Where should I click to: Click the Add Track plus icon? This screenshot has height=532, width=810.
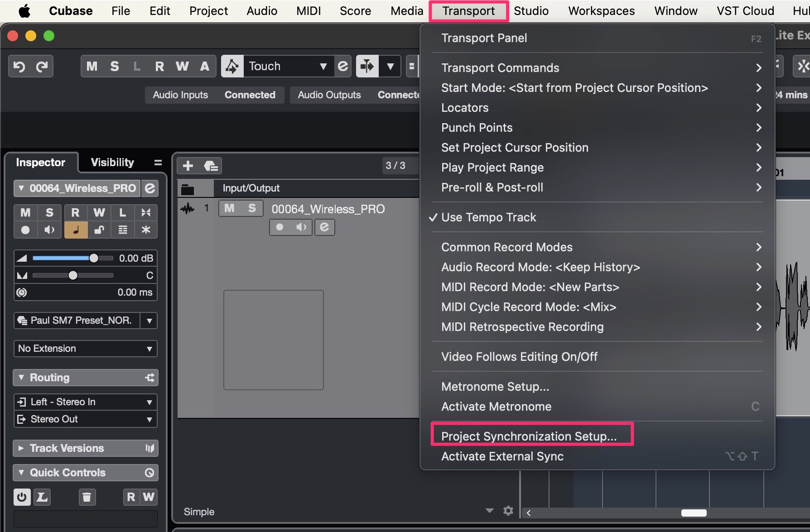click(x=188, y=166)
